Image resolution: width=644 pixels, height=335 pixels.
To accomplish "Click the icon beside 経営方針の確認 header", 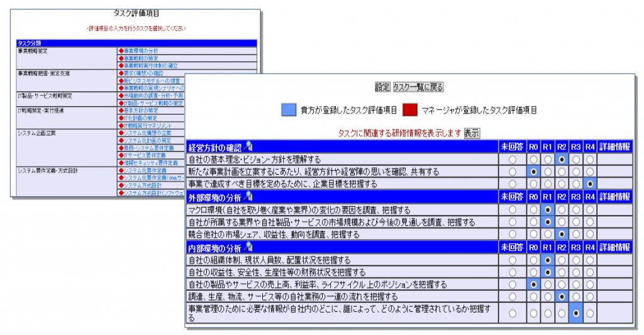I will 248,146.
